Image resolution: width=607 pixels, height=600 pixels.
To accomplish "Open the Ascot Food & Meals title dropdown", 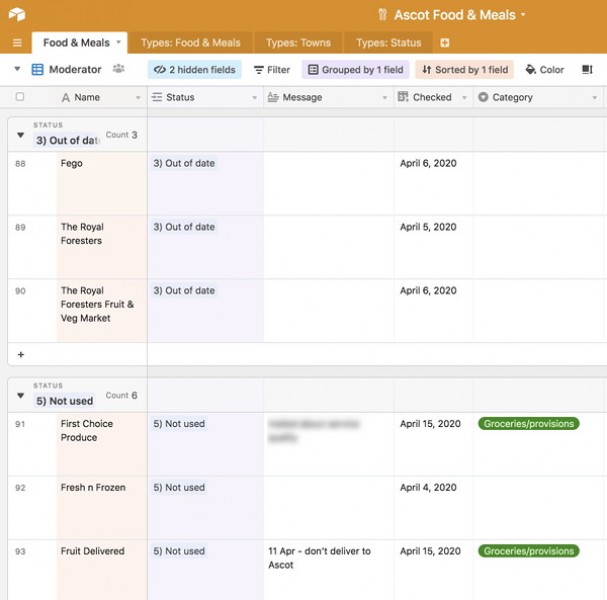I will (522, 15).
